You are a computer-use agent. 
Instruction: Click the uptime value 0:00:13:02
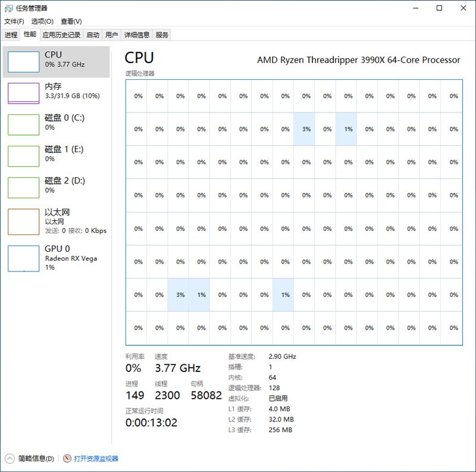(x=151, y=423)
